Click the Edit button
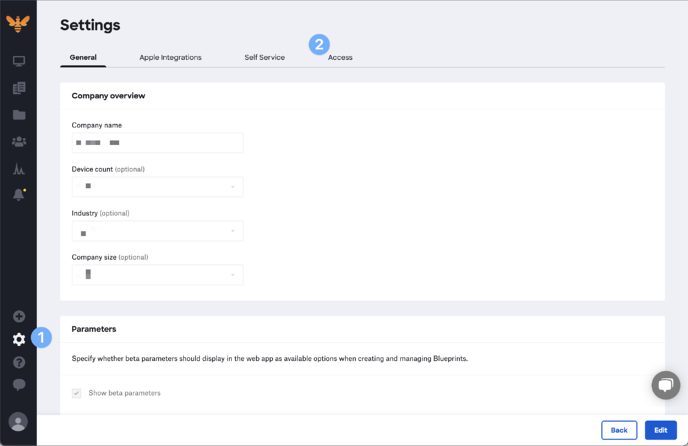Screen dimensions: 688x446 pyautogui.click(x=661, y=430)
